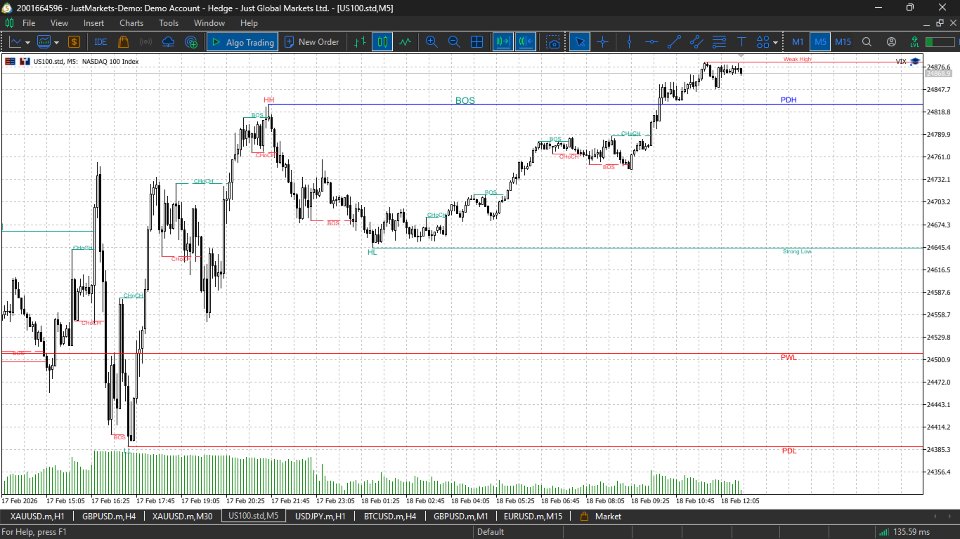Switch chart to bar chart mode

(x=359, y=42)
